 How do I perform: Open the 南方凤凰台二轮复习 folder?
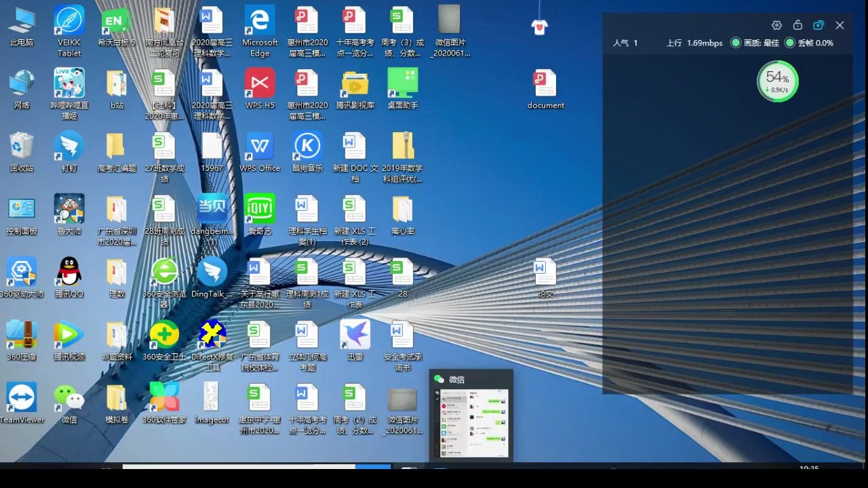[x=164, y=31]
